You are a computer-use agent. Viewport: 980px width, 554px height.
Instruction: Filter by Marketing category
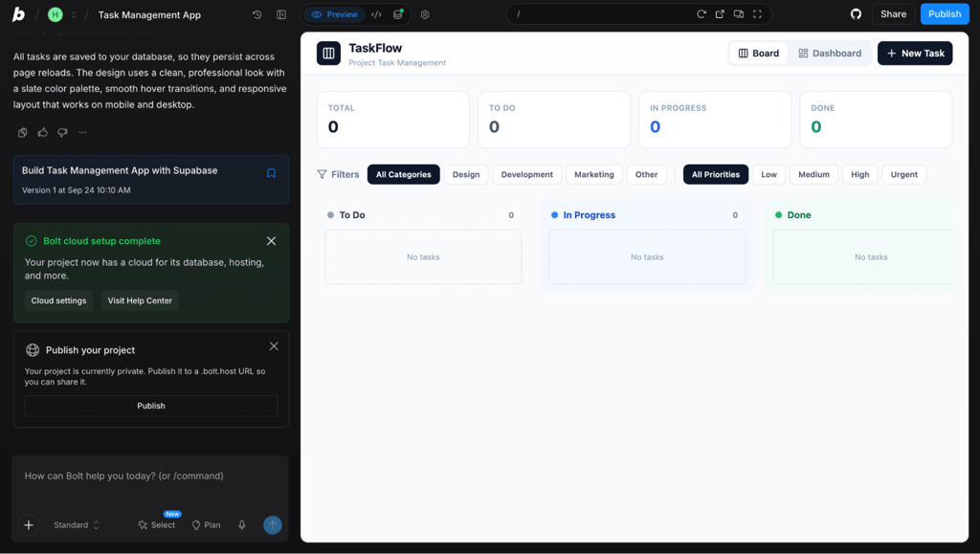594,174
